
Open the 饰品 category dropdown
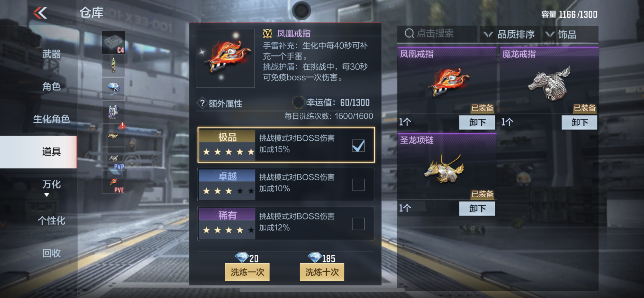click(570, 34)
